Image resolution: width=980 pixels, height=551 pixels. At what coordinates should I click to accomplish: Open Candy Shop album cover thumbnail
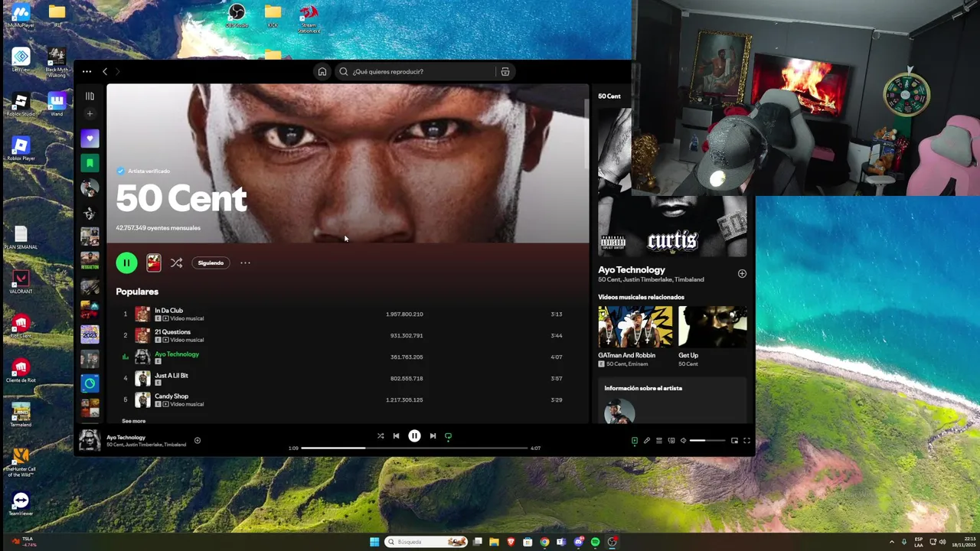coord(142,399)
